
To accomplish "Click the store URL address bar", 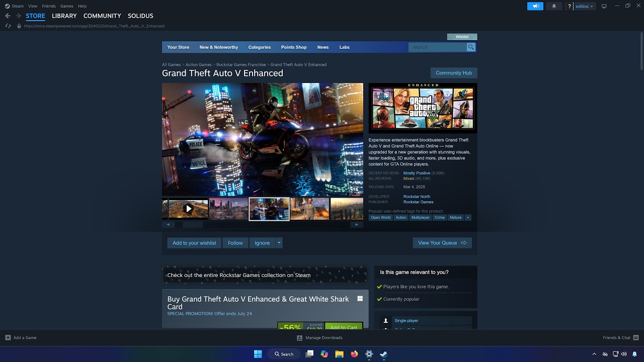I will pos(94,26).
